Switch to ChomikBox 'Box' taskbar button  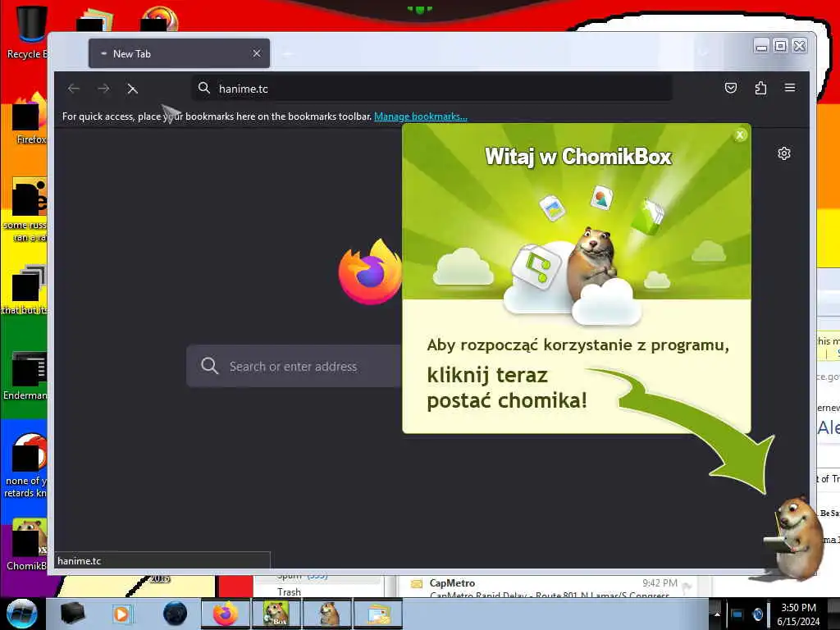(x=276, y=614)
